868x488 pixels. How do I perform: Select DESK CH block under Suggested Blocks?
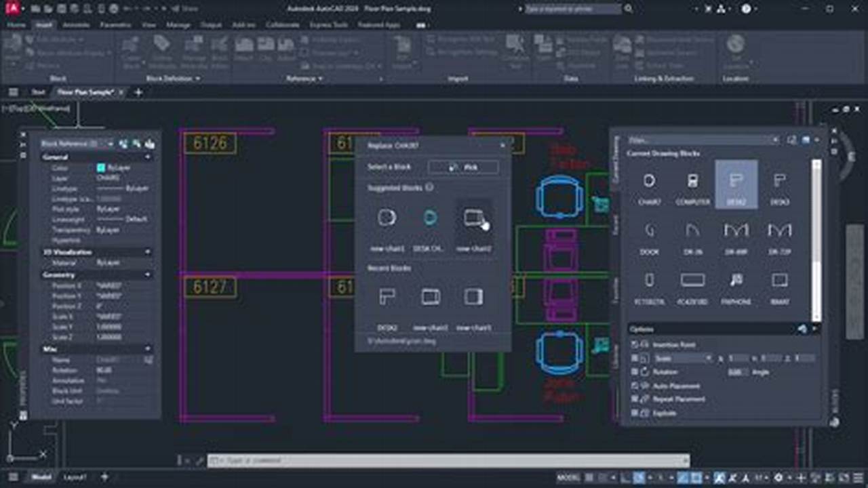(x=430, y=218)
